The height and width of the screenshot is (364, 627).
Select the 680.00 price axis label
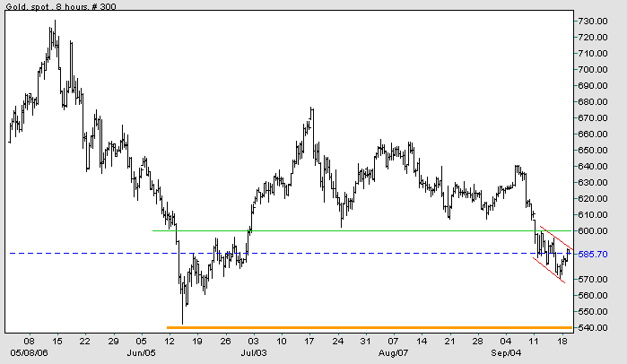[593, 102]
